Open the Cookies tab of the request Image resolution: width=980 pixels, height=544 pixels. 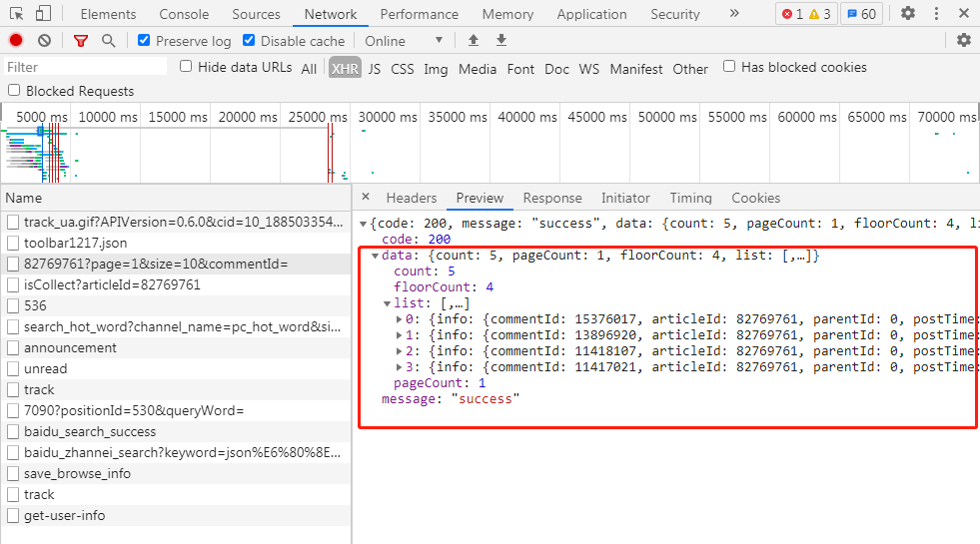[755, 198]
